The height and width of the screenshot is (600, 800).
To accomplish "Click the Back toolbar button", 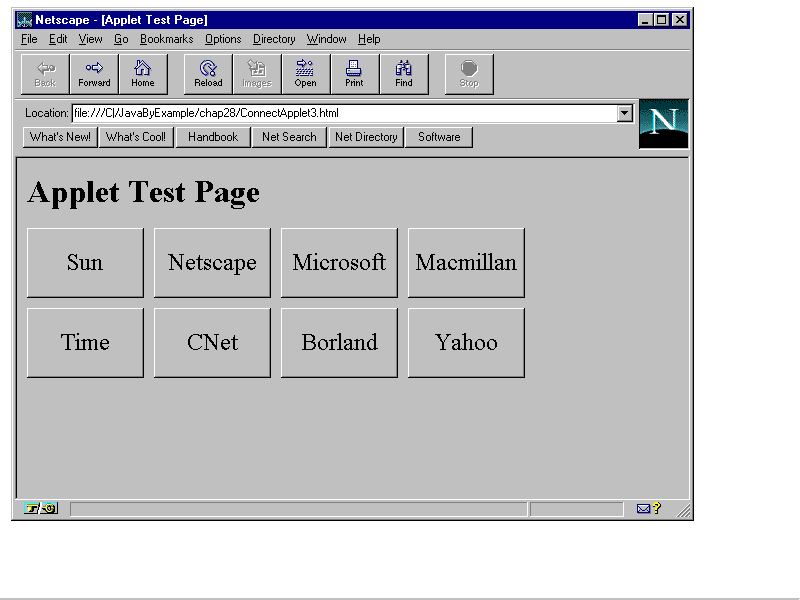I will click(45, 74).
